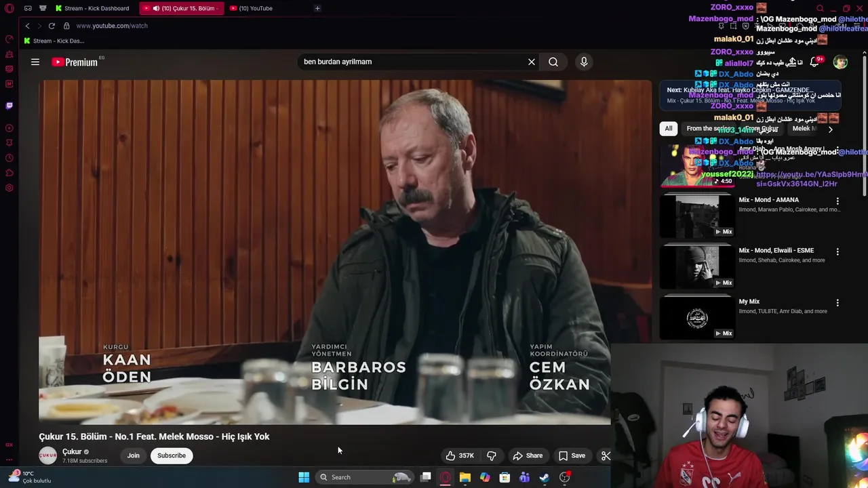Go back with the browser back arrow

pos(28,26)
